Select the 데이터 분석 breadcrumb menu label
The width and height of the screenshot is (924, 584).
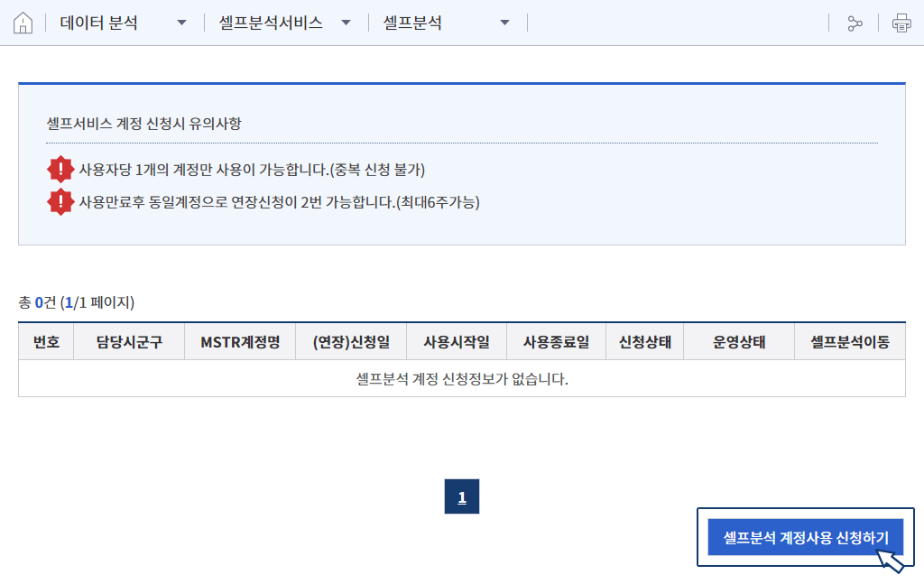(x=99, y=23)
